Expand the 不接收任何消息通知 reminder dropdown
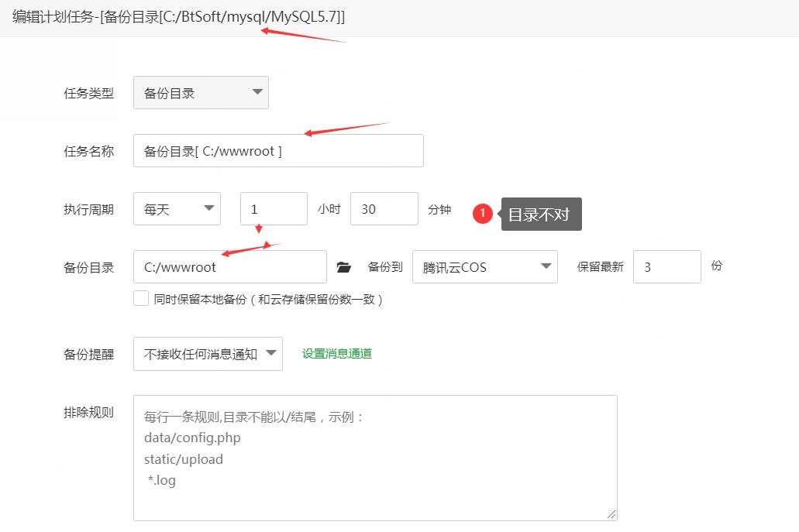 coord(208,354)
